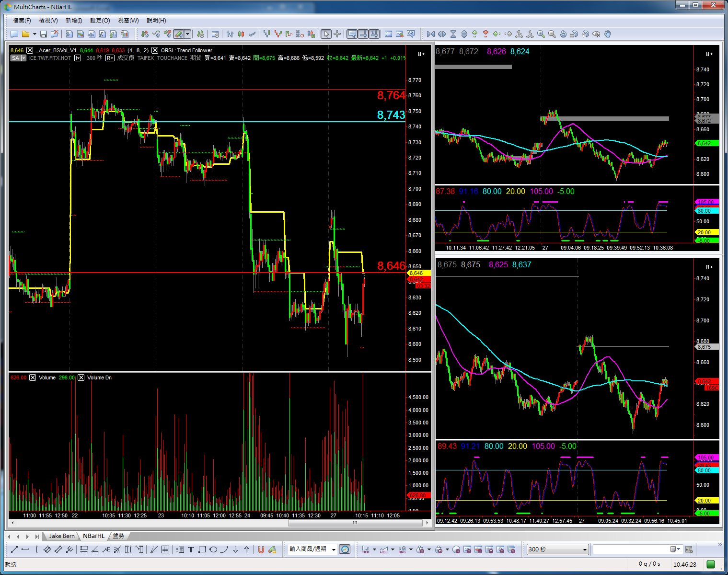This screenshot has height=583, width=728.
Task: Remove ORSL Trend Follower via X box
Action: [155, 50]
